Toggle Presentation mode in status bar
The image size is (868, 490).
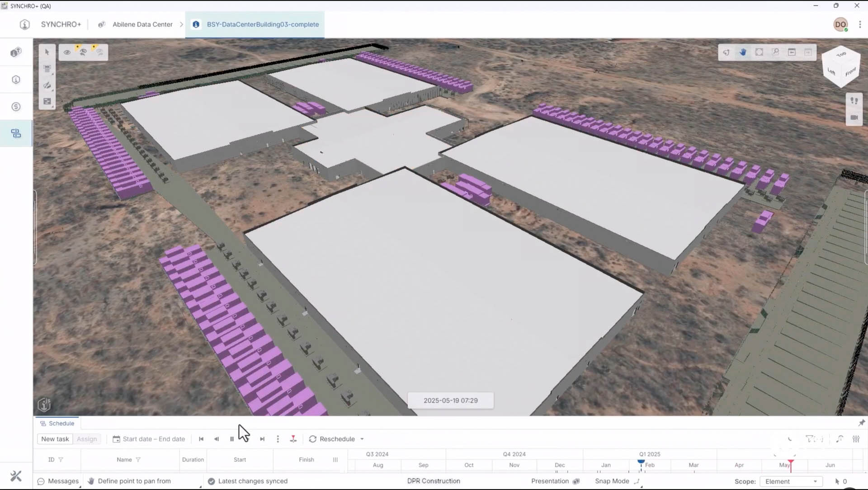pos(550,481)
